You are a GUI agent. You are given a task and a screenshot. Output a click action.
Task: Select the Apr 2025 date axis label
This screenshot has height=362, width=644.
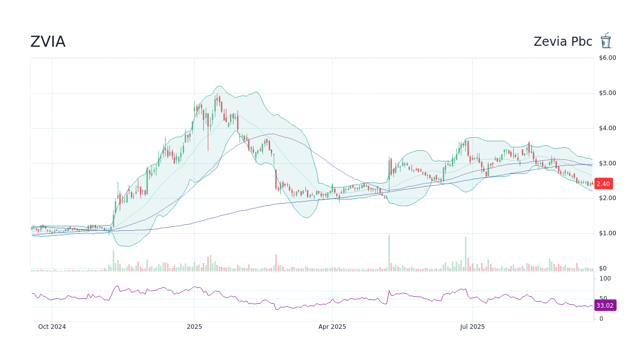333,326
